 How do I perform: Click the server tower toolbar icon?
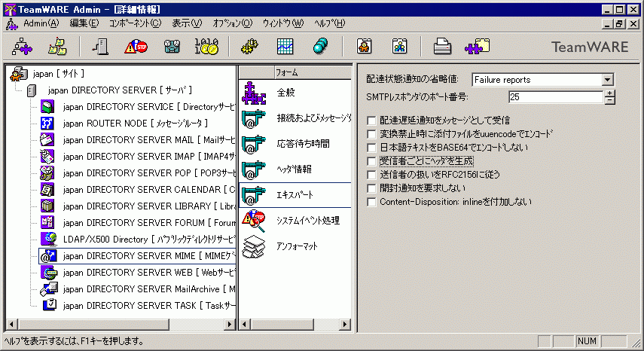click(100, 47)
